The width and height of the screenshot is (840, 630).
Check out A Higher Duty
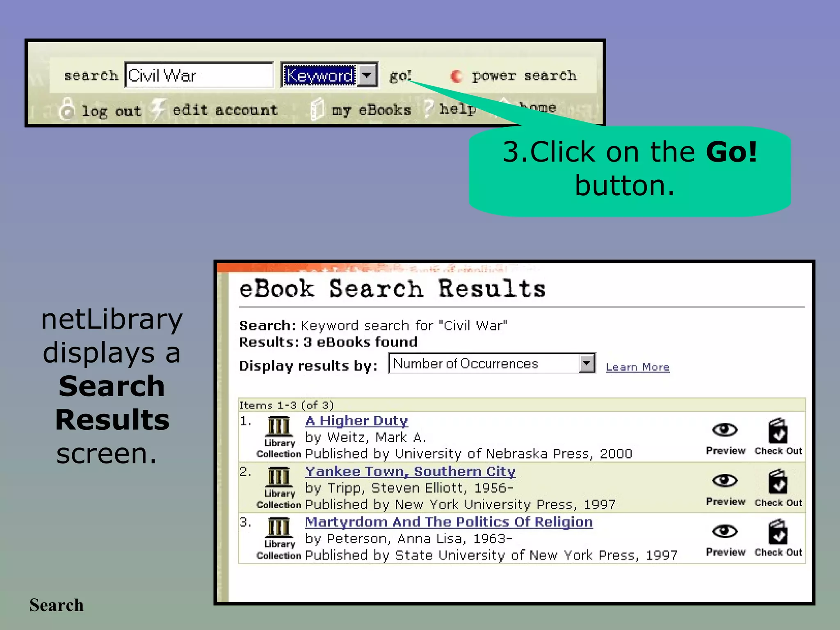778,437
